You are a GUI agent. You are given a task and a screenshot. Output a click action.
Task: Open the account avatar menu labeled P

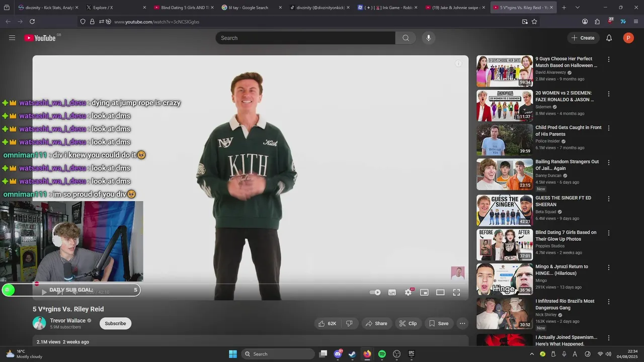(628, 38)
